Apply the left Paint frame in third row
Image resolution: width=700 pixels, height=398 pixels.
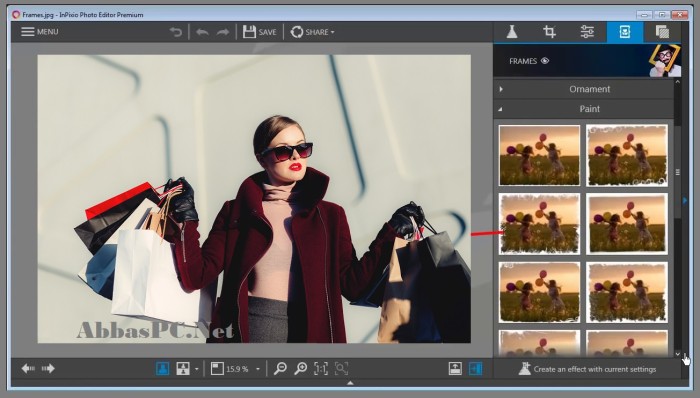539,292
